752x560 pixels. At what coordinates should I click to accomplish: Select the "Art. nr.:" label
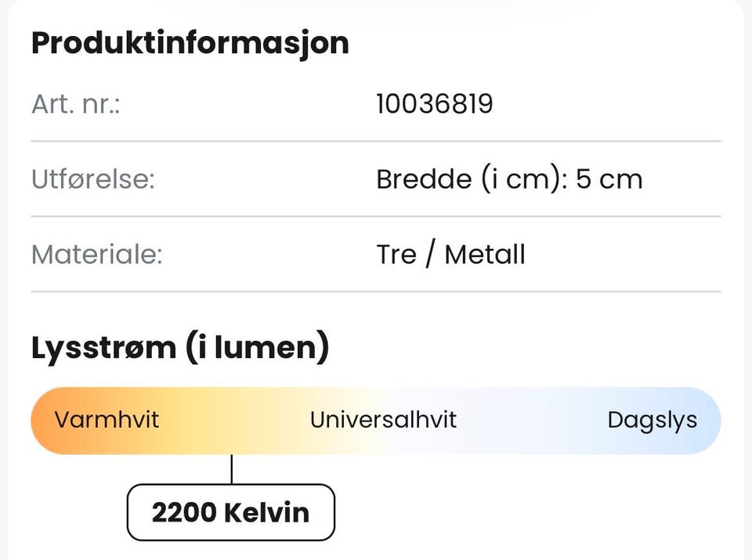pos(75,104)
